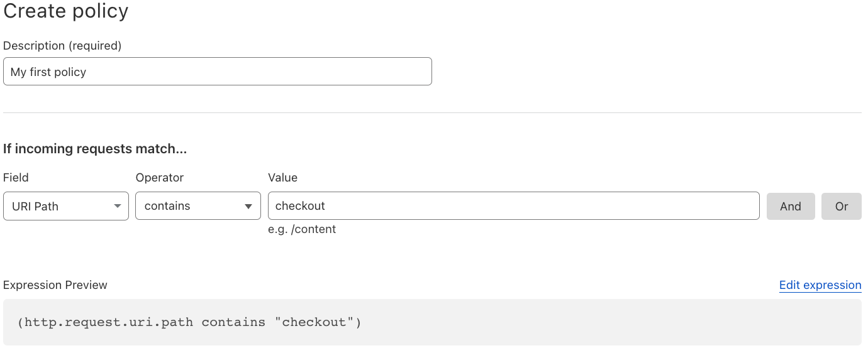The height and width of the screenshot is (353, 868).
Task: Click the 'Expression Preview' label
Action: (55, 285)
